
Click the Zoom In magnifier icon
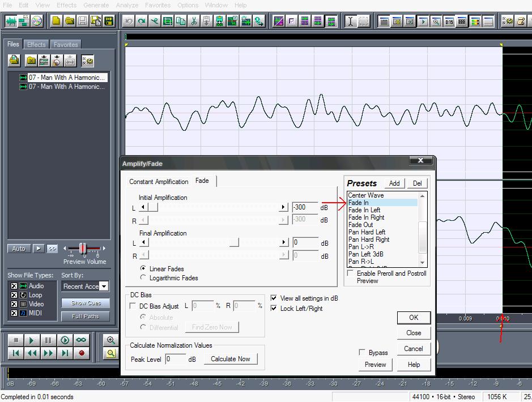(110, 340)
